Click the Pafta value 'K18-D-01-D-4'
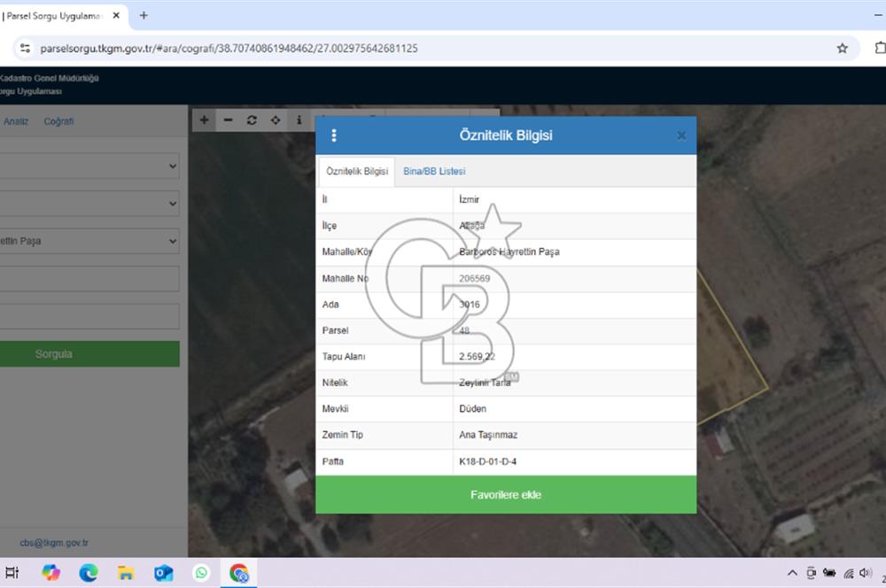Image resolution: width=886 pixels, height=588 pixels. (487, 461)
